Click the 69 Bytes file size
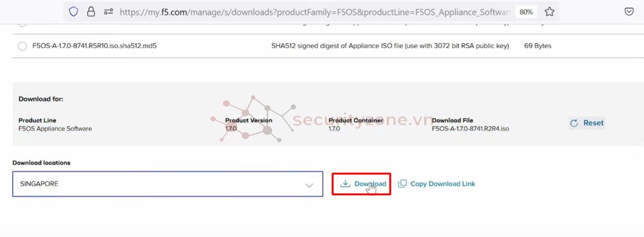The width and height of the screenshot is (644, 237). click(538, 46)
